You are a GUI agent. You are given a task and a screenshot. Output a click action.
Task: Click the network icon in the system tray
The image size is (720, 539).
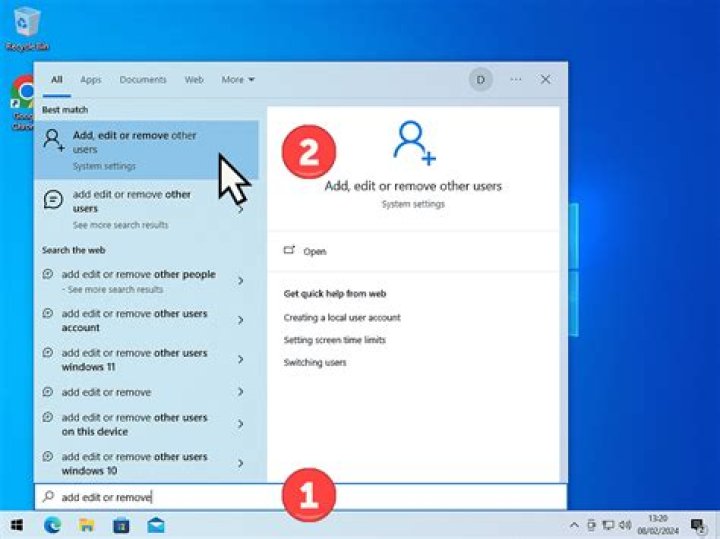pyautogui.click(x=608, y=525)
